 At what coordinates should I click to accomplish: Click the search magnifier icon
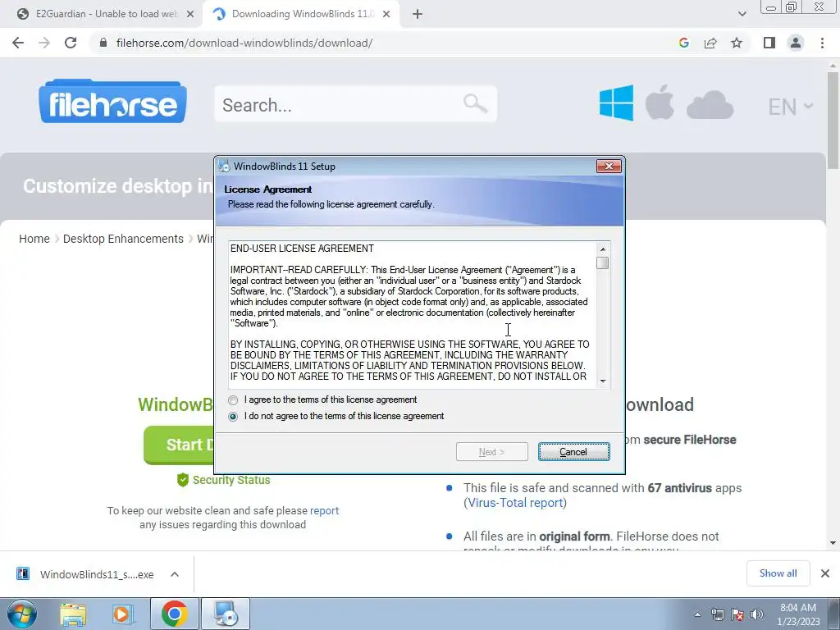click(475, 103)
